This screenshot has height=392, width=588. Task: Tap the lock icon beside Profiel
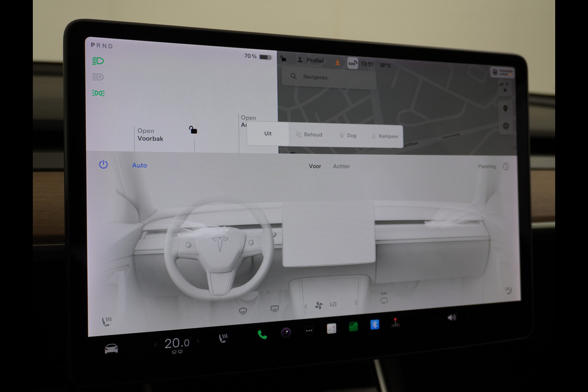283,59
